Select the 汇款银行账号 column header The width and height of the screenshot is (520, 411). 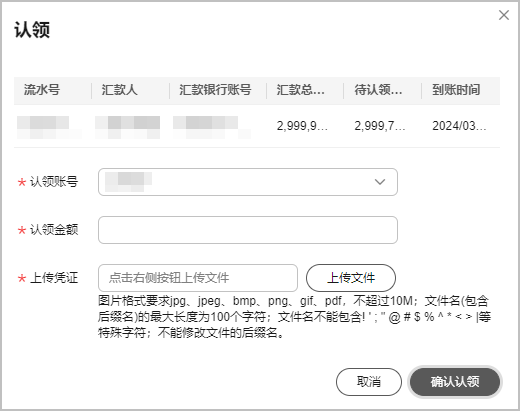[215, 90]
